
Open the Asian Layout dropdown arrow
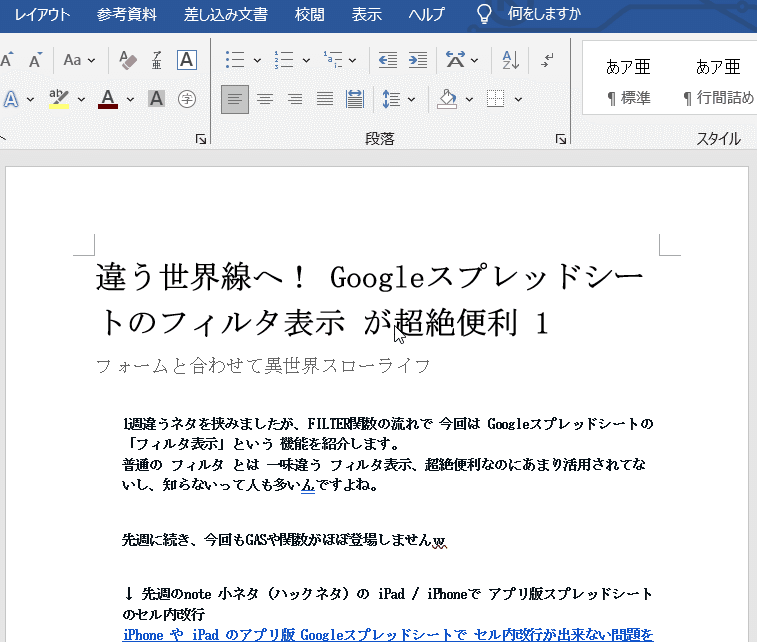(474, 60)
